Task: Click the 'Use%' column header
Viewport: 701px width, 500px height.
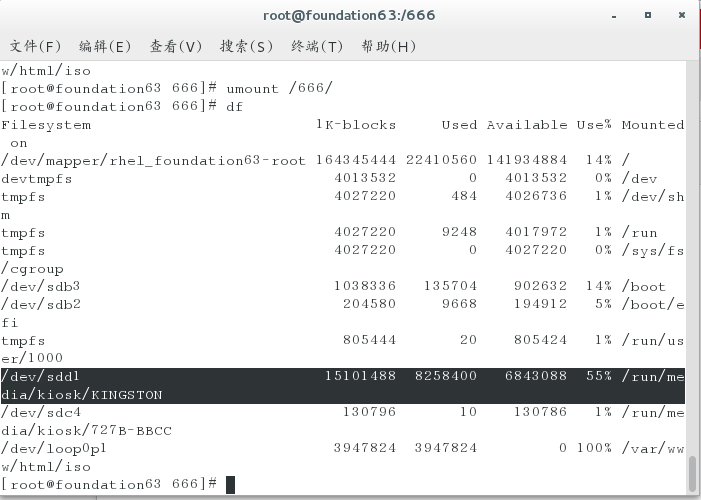Action: coord(594,125)
